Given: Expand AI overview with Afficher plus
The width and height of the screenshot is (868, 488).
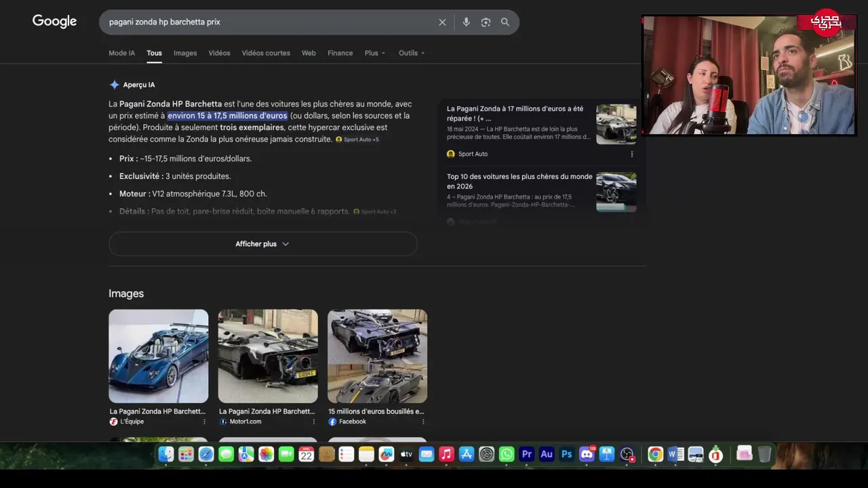Looking at the screenshot, I should (x=263, y=244).
